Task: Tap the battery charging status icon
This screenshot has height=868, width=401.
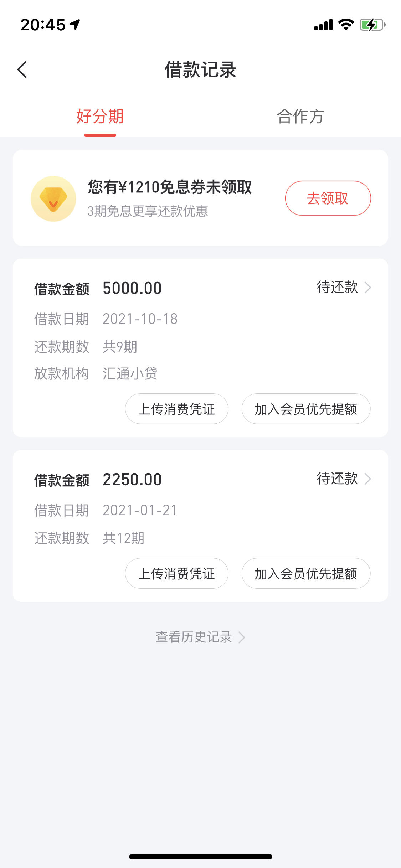Action: click(372, 25)
